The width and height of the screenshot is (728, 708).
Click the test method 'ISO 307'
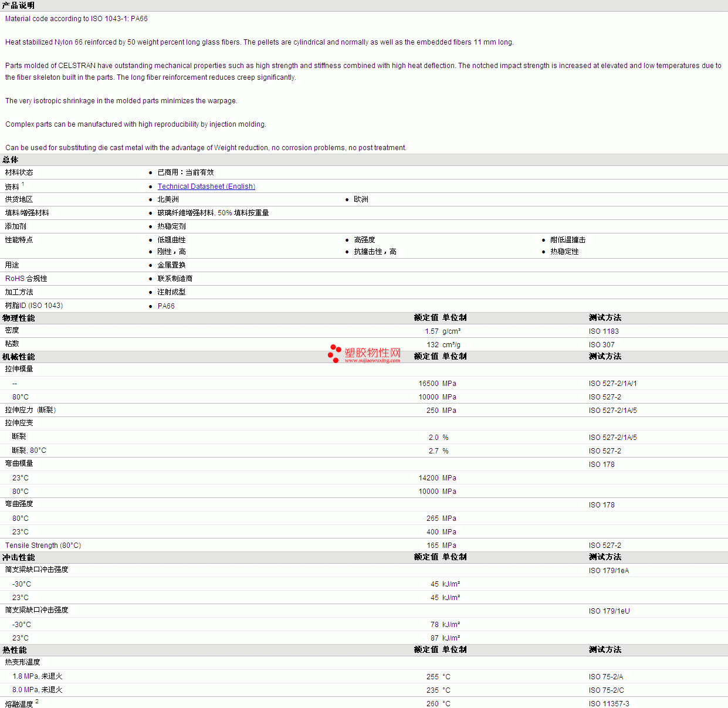602,345
